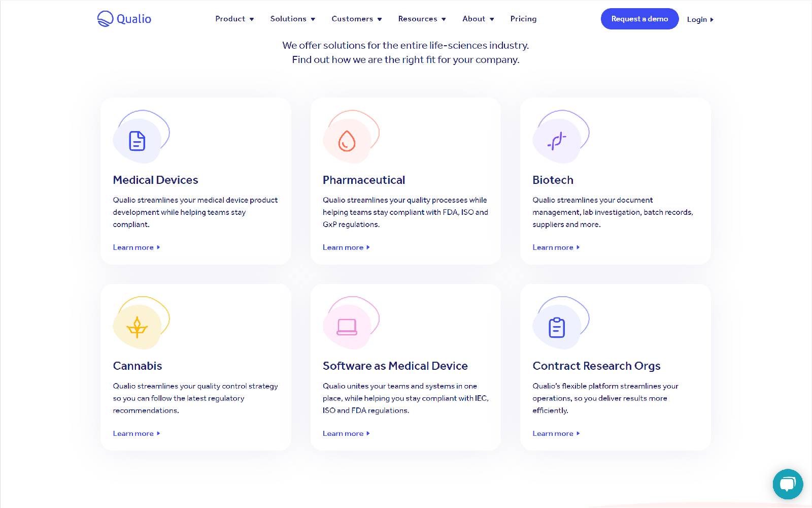Follow Learn more under Contract Research Orgs
This screenshot has height=508, width=812.
pos(556,433)
